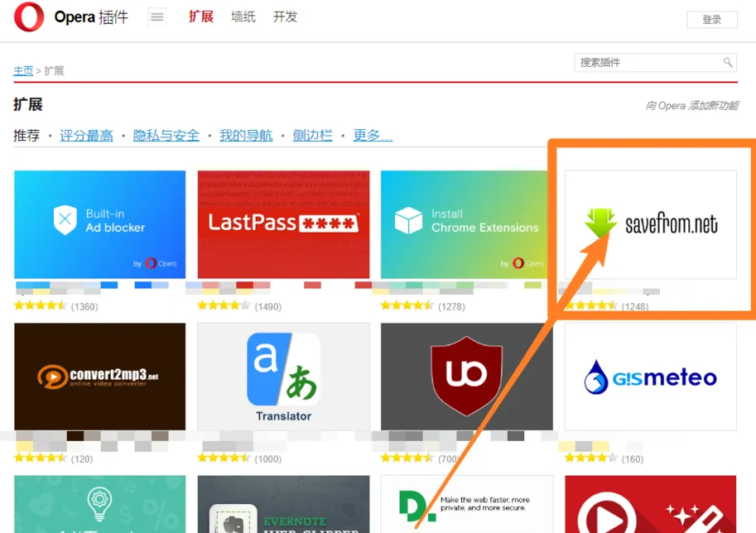
Task: Focus the 搜索插件 search field
Action: pos(646,63)
